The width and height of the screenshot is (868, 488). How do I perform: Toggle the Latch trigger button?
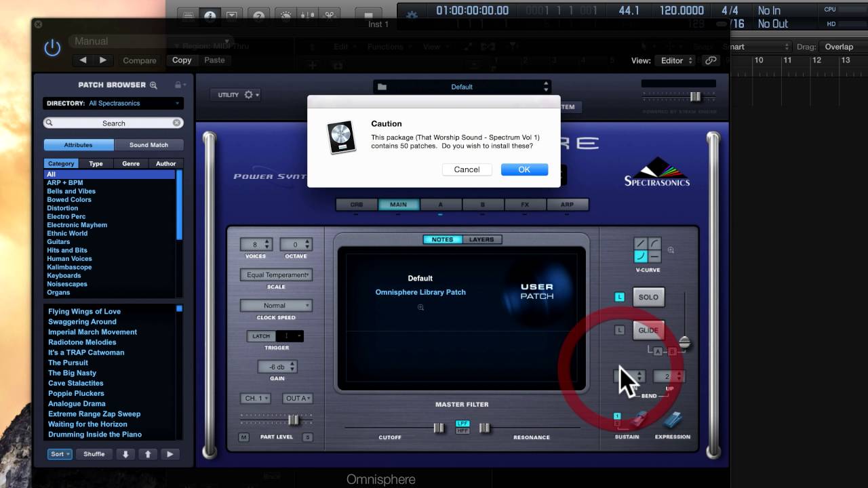click(261, 336)
